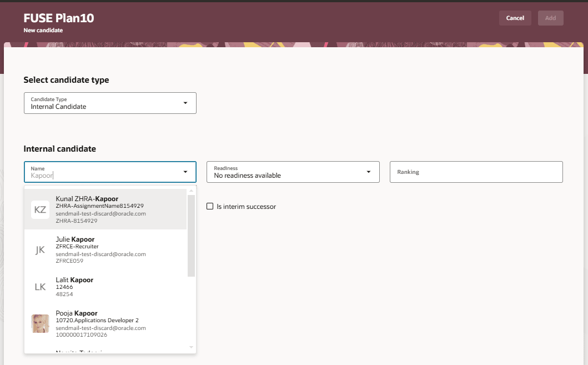Click 10720.Applications Developer 2 text
Screen dimensions: 588x365
coord(97,321)
